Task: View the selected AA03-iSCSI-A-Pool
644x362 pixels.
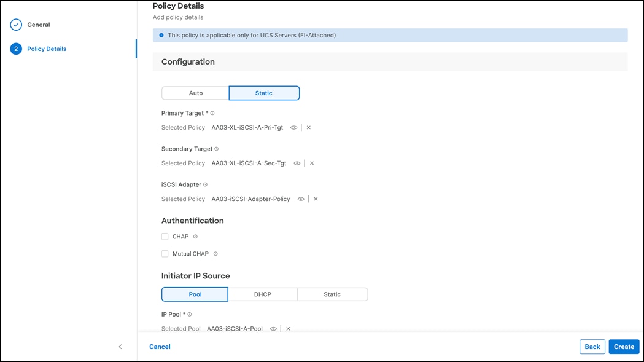Action: 273,328
